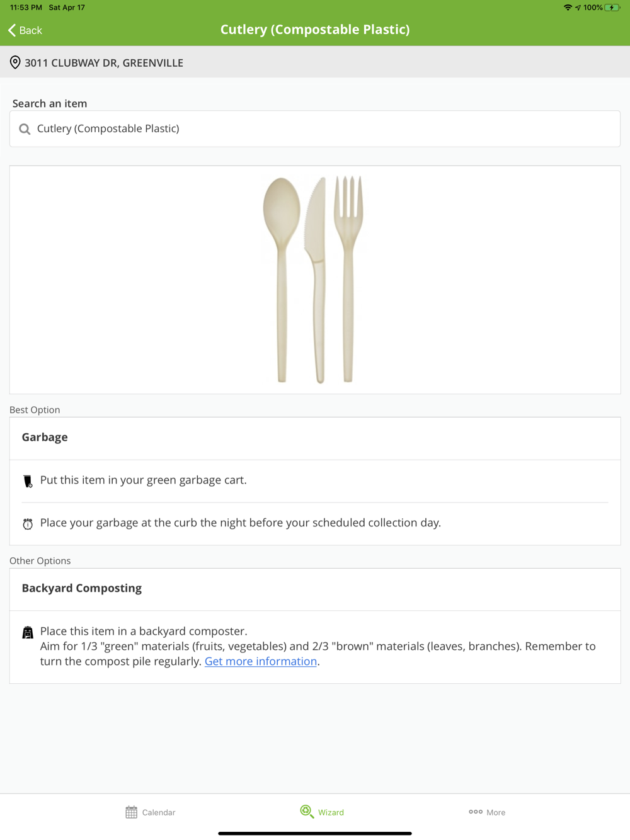630x840 pixels.
Task: Click the calendar grid icon
Action: click(131, 812)
